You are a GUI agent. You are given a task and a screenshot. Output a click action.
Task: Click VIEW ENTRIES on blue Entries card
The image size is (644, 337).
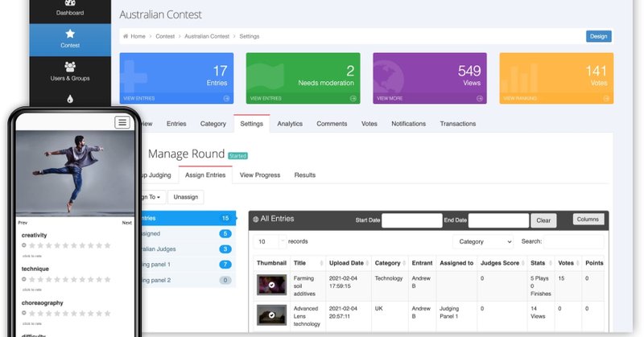pos(139,98)
